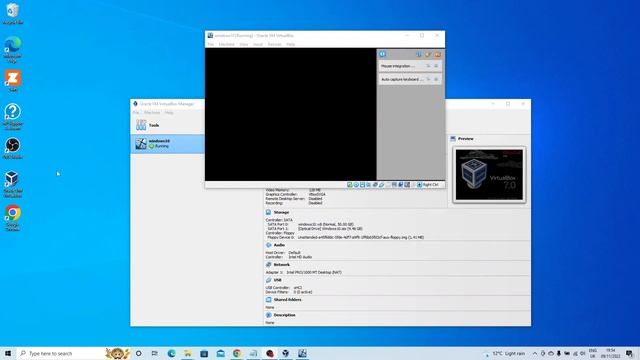
Task: Dismiss the Mouse integration notification
Action: coord(436,66)
